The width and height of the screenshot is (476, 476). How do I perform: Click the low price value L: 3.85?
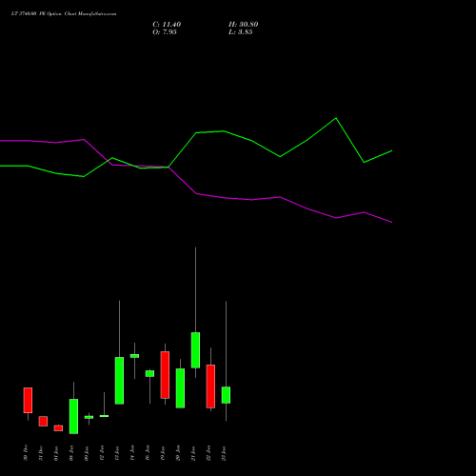(x=240, y=32)
